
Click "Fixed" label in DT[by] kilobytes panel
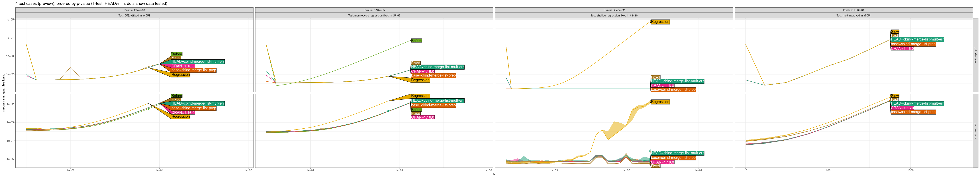coord(176,58)
